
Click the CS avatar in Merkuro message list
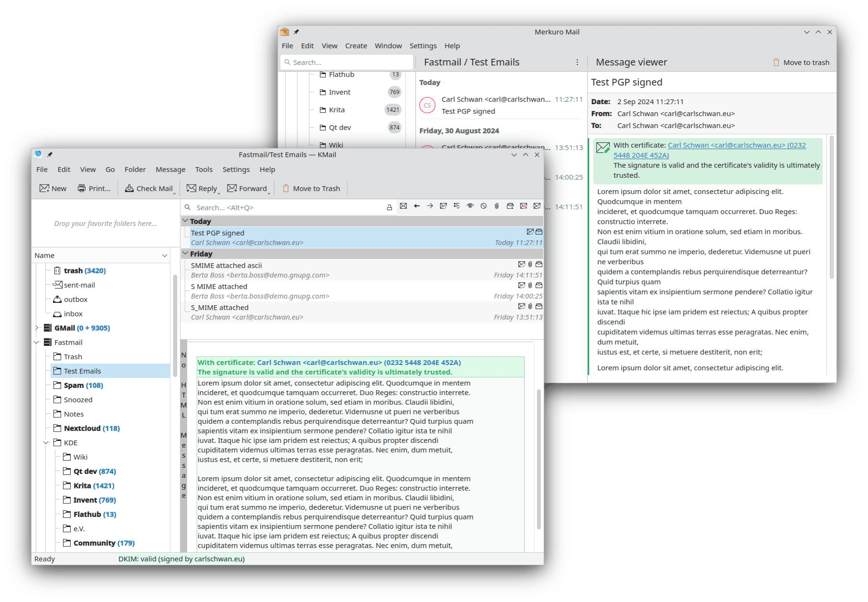(x=427, y=105)
